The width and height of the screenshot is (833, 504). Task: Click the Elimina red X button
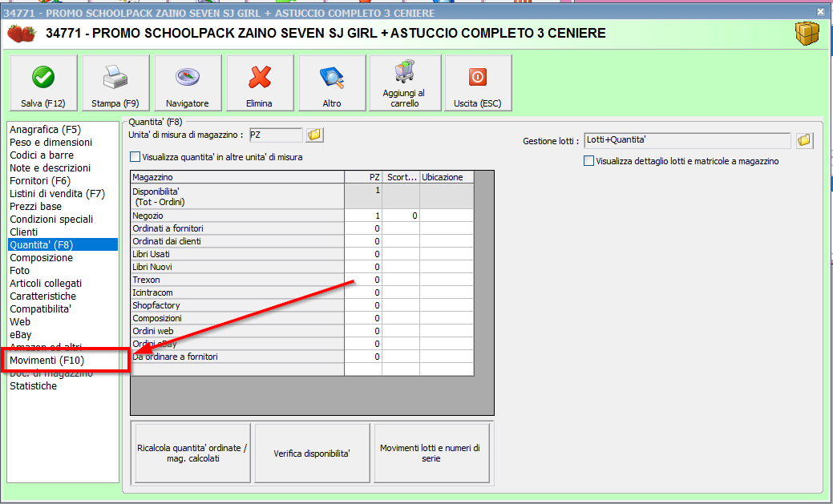[260, 83]
